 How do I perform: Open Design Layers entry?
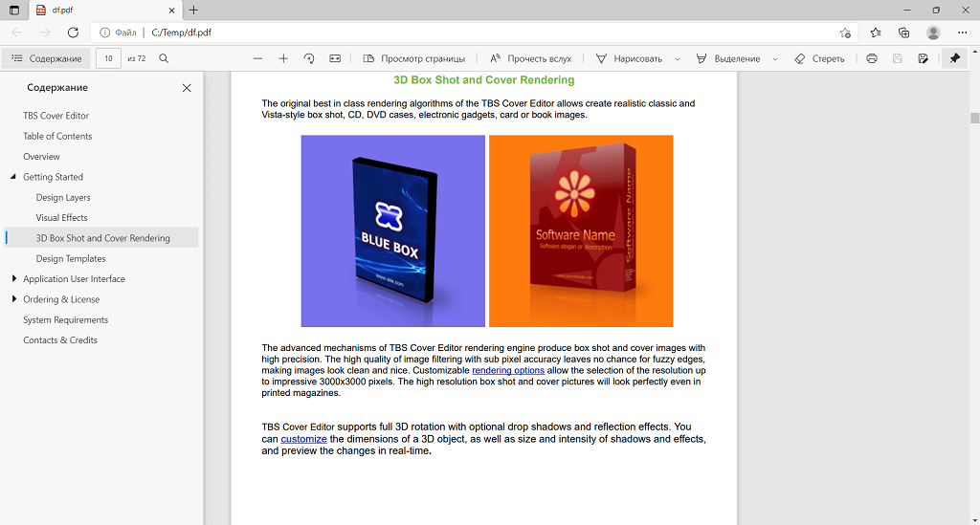tap(63, 197)
